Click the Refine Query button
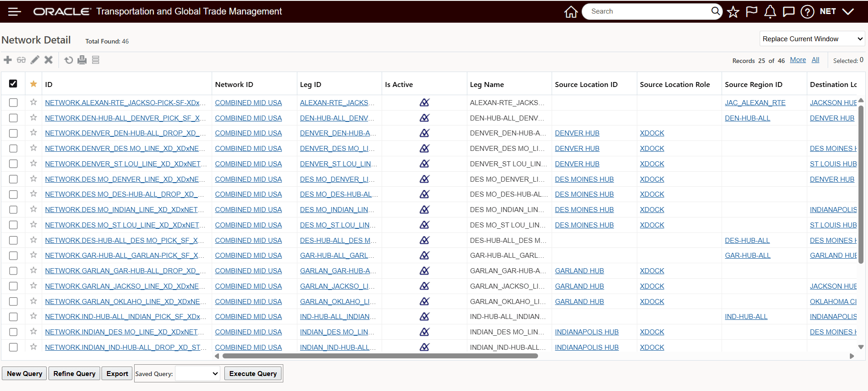Image resolution: width=868 pixels, height=391 pixels. (x=74, y=374)
